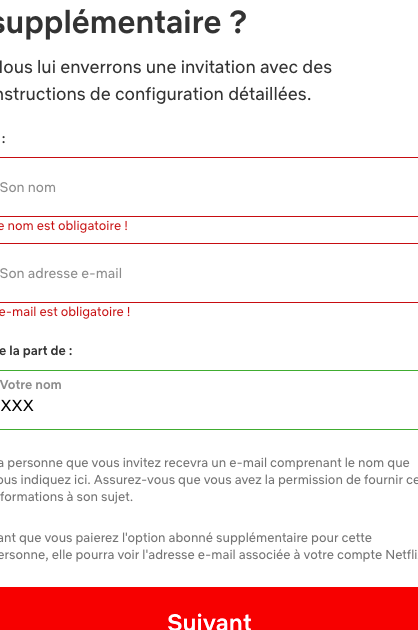
Task: Click the small "Votre nom" floating label
Action: pos(31,385)
